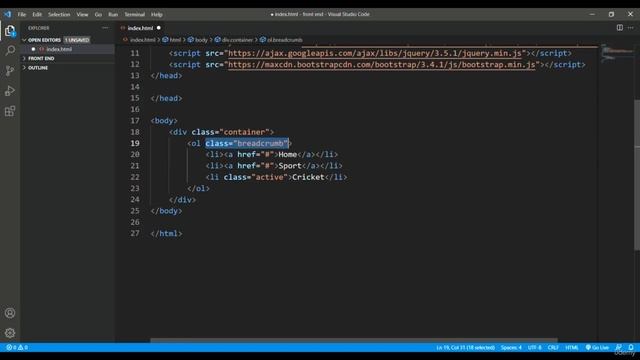Select the index.html editor tab
Screen dimensions: 640x360
pyautogui.click(x=140, y=28)
